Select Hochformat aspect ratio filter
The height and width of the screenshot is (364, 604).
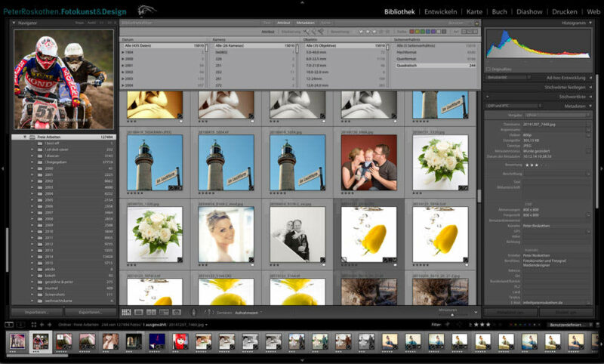click(x=436, y=52)
